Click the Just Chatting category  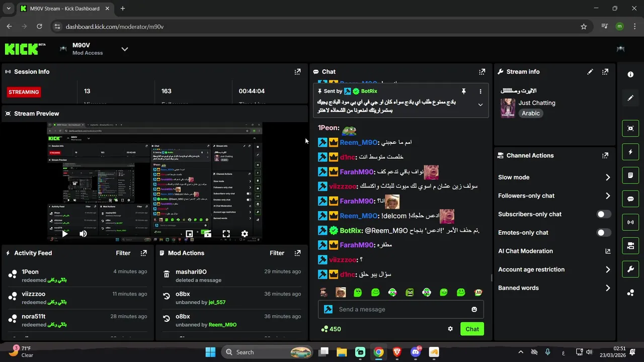pyautogui.click(x=537, y=103)
